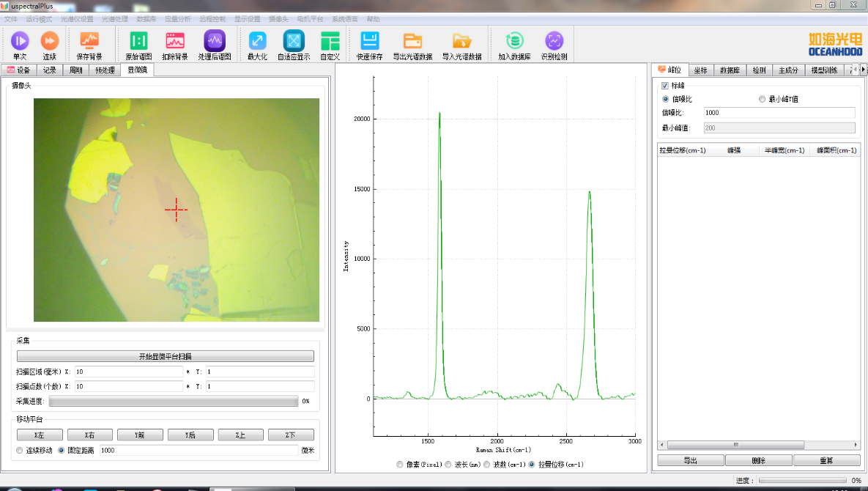Click the 导出光谱数据 export spectrum icon

412,41
